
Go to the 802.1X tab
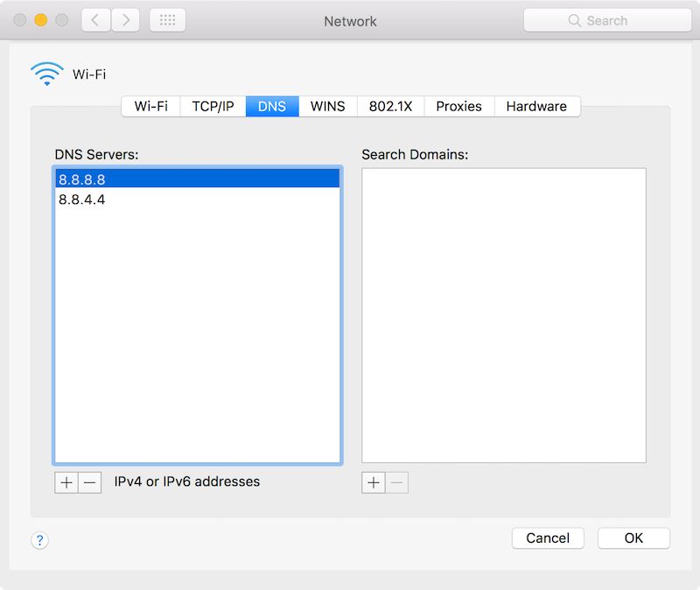(390, 106)
